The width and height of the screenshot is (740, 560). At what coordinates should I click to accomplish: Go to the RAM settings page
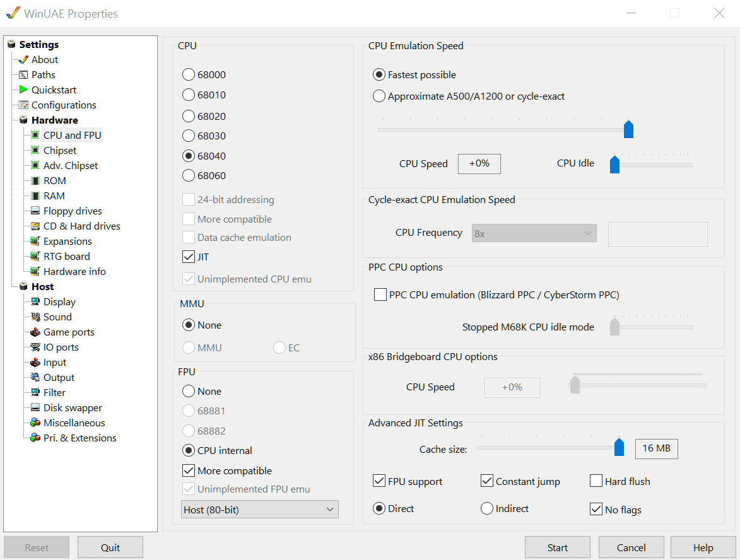click(x=54, y=195)
